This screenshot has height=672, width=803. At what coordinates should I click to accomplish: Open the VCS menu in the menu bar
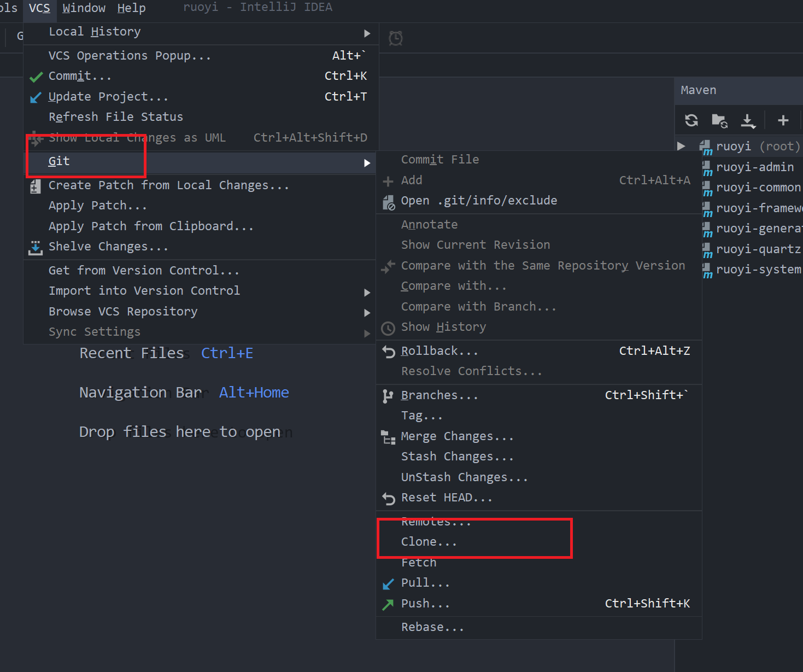39,8
